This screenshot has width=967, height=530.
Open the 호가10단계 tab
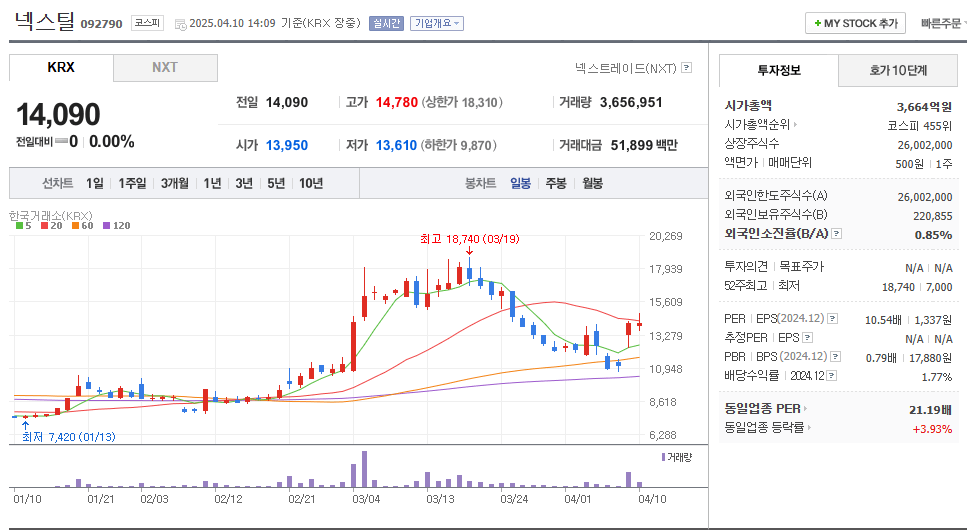pyautogui.click(x=898, y=70)
